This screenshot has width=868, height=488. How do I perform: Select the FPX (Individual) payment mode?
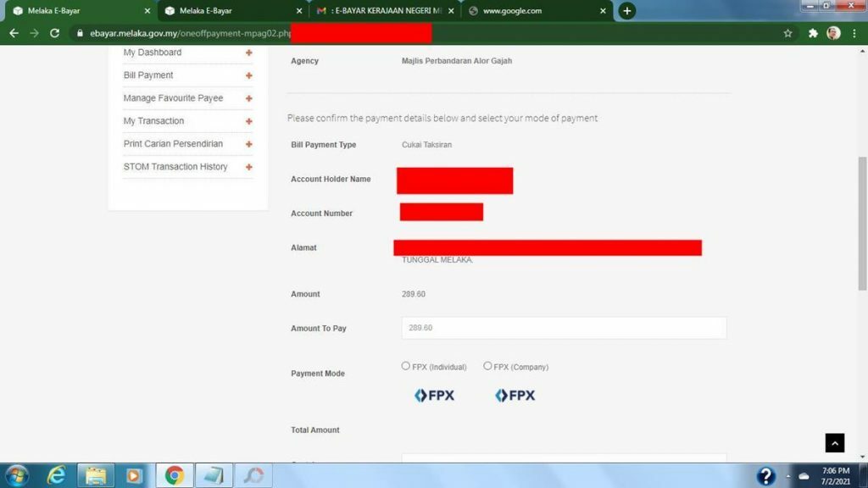click(406, 366)
